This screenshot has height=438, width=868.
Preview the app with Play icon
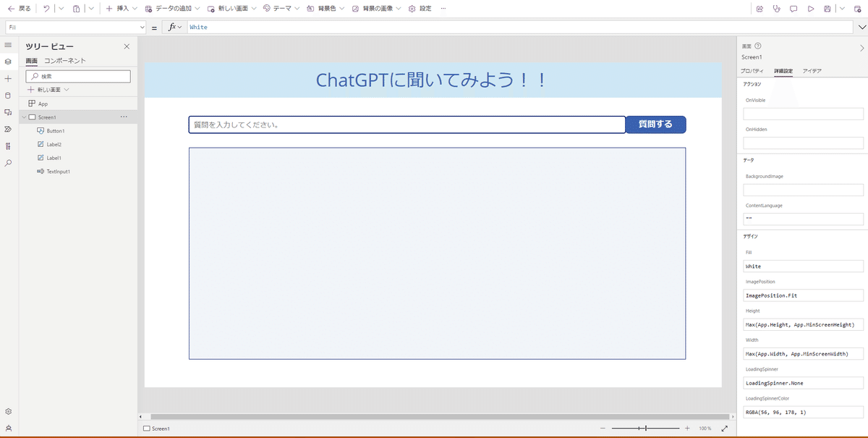click(x=811, y=9)
